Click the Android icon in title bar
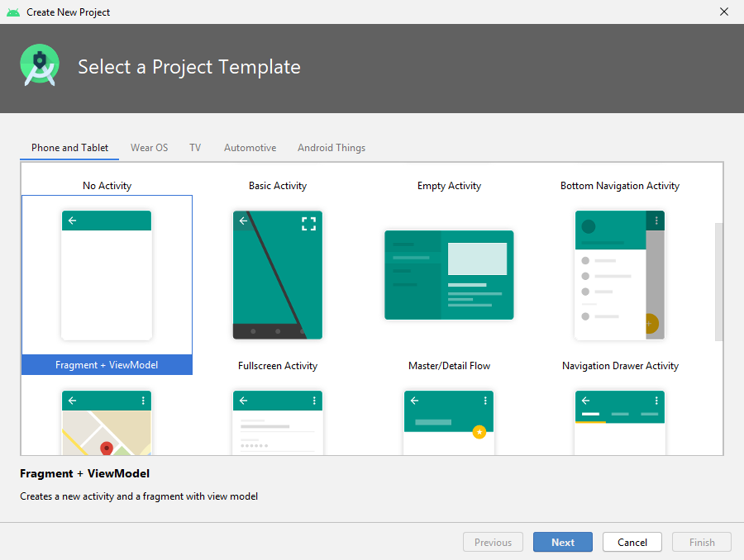This screenshot has height=560, width=744. tap(13, 12)
